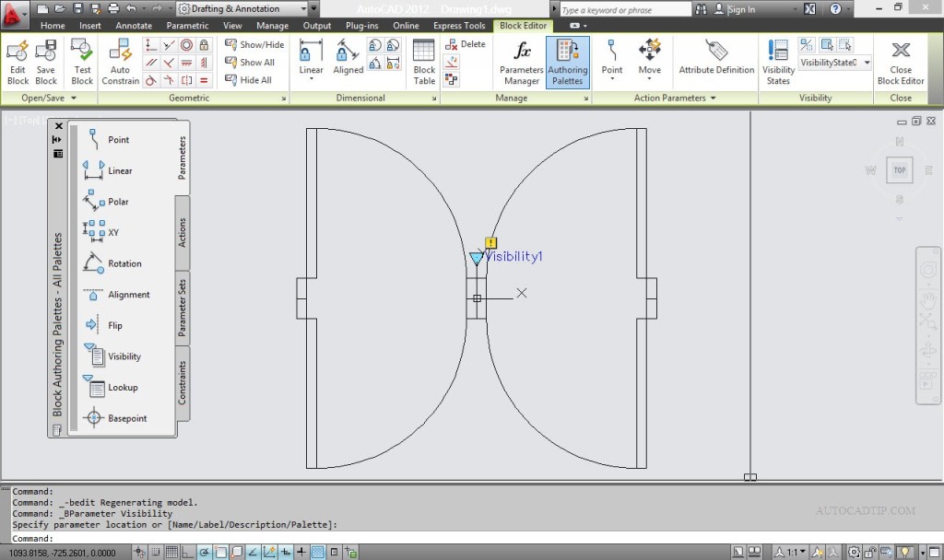Open the Plug-ins tab
944x560 pixels.
[361, 25]
